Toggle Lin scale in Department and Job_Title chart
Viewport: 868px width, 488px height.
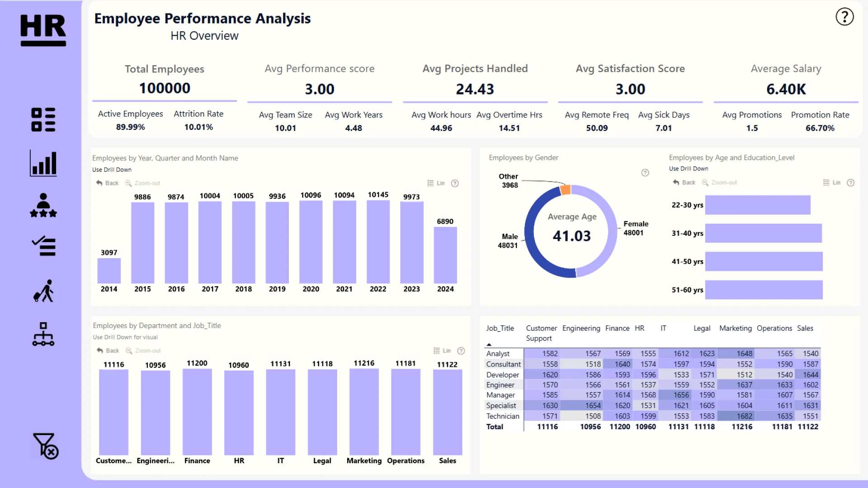442,351
